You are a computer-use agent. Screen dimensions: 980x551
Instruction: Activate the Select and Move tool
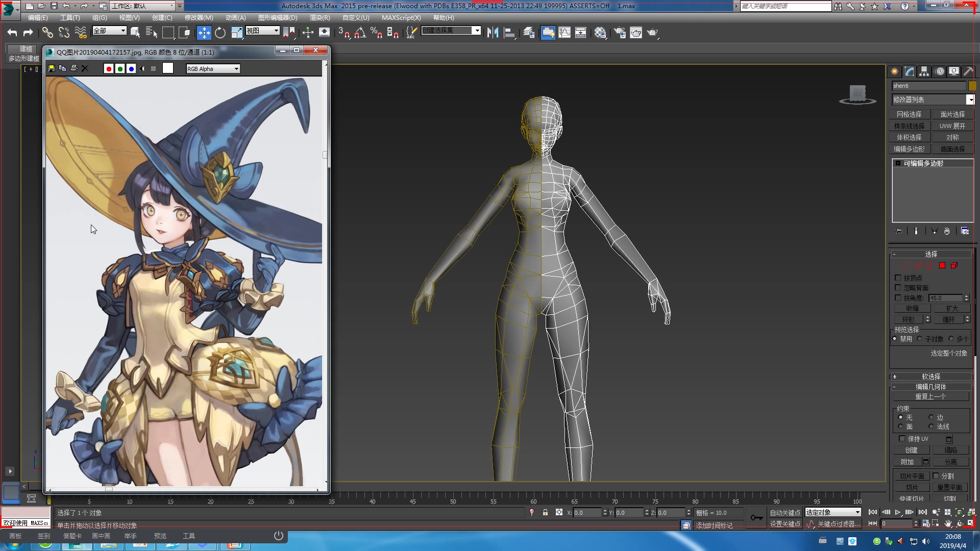204,33
